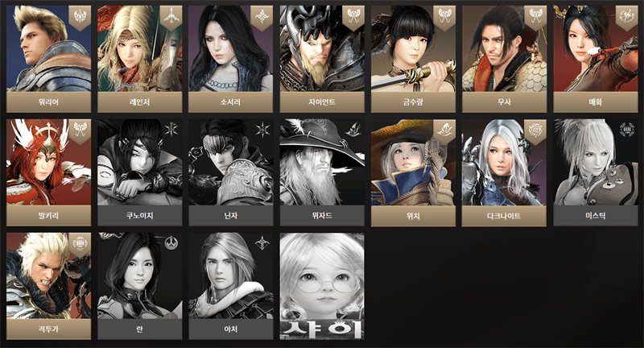Choose the 매화 class name bar
The image size is (644, 348).
[x=596, y=101]
